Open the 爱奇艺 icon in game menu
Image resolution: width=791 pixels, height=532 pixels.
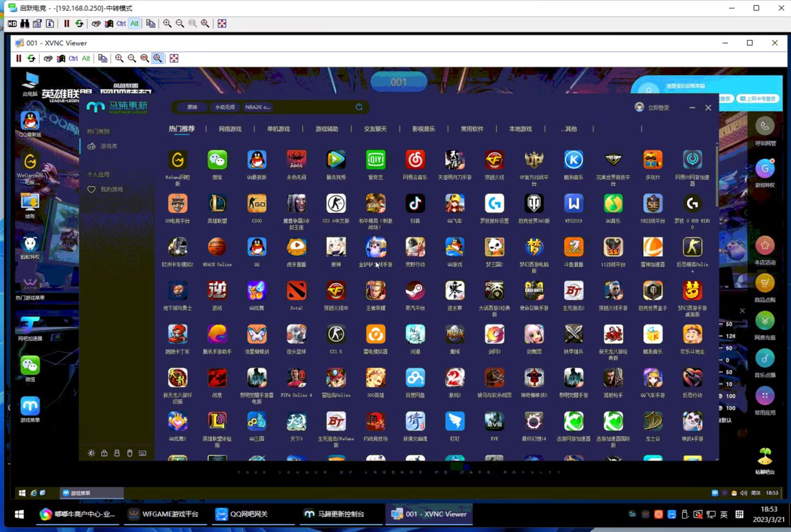click(x=376, y=160)
